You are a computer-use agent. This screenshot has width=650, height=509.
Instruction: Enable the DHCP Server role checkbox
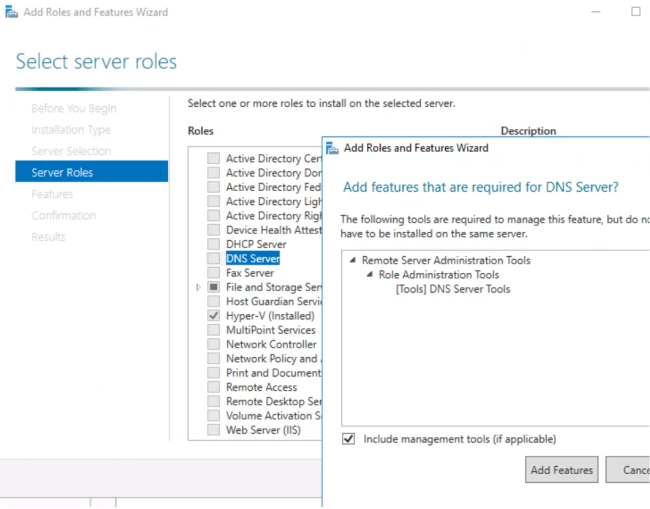(x=213, y=244)
